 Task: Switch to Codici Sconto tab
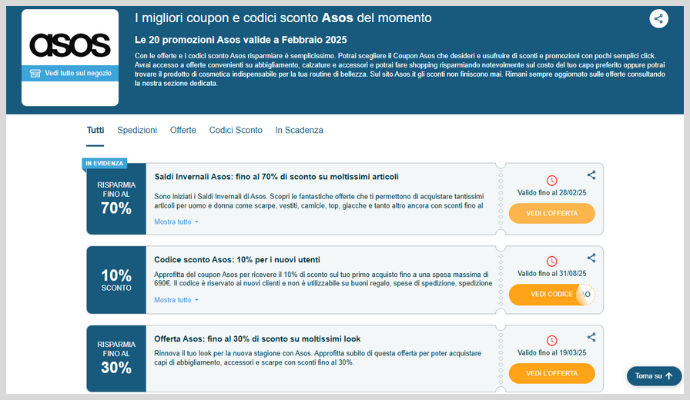point(236,131)
